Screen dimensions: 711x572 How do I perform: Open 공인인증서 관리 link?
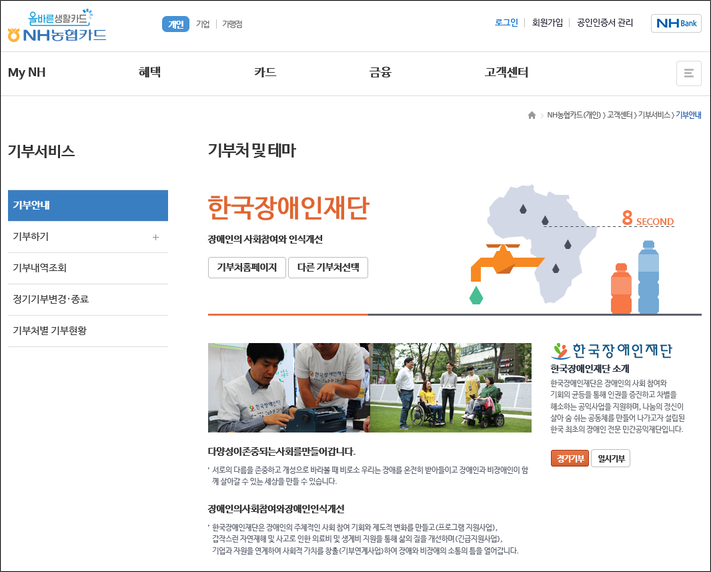pos(605,23)
